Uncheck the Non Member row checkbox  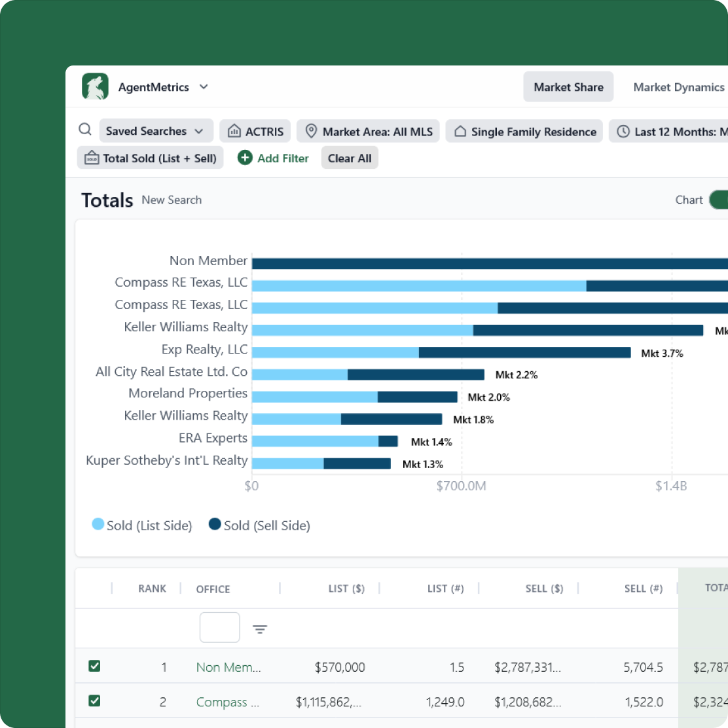94,666
